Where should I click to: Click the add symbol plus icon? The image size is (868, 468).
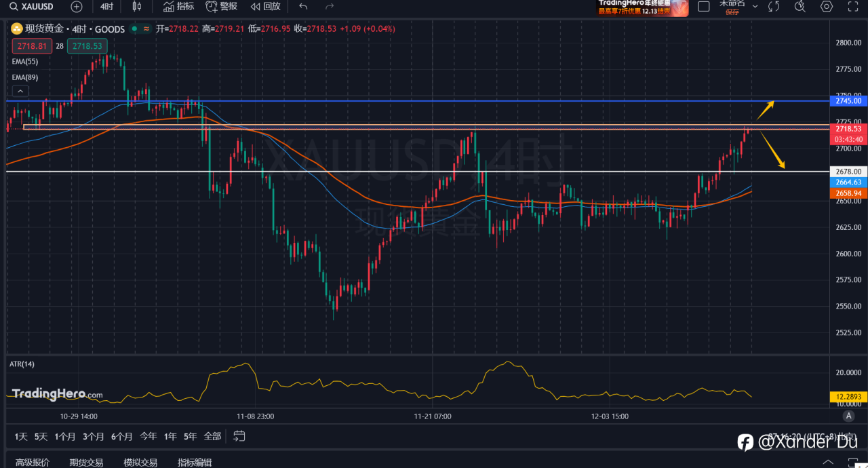77,7
